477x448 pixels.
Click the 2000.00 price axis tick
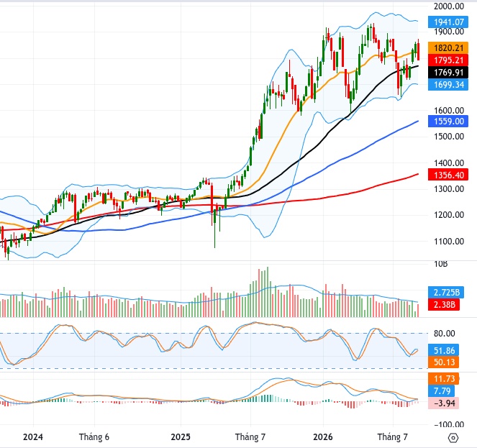pos(449,6)
